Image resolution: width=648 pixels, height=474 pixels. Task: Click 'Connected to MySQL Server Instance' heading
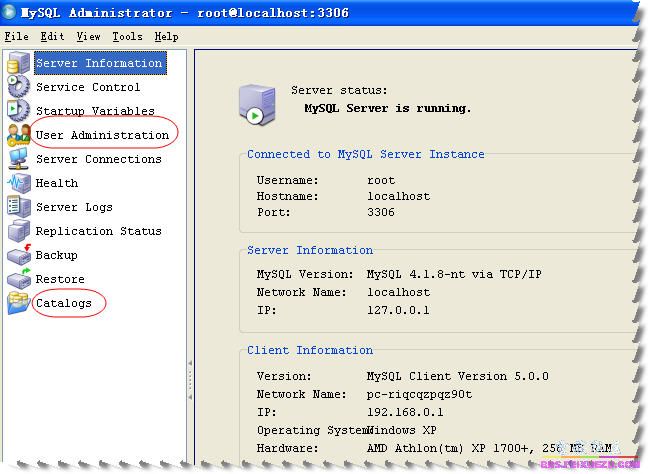point(366,154)
